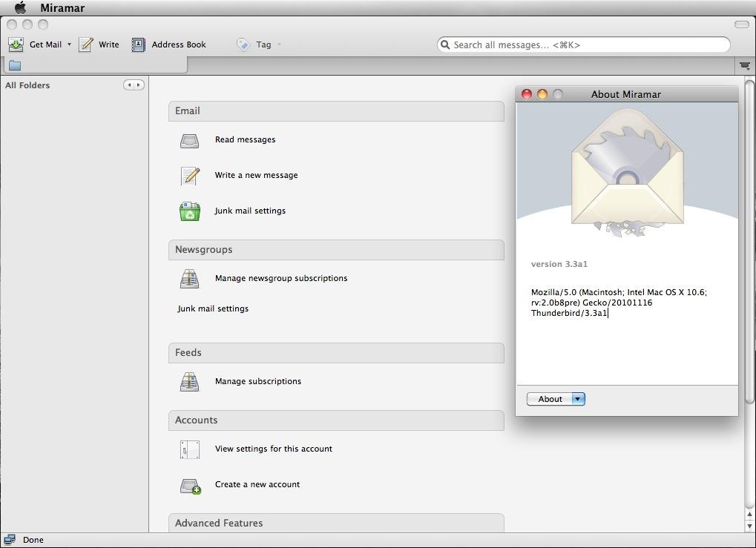Viewport: 756px width, 548px height.
Task: Click the envelope logo in About Miramar
Action: coord(627,173)
